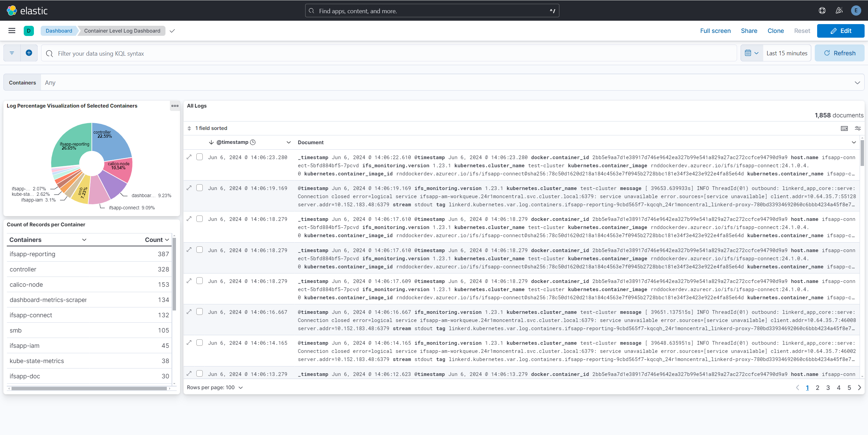Select the checkbox on the first log row
The height and width of the screenshot is (435, 868).
coord(200,157)
